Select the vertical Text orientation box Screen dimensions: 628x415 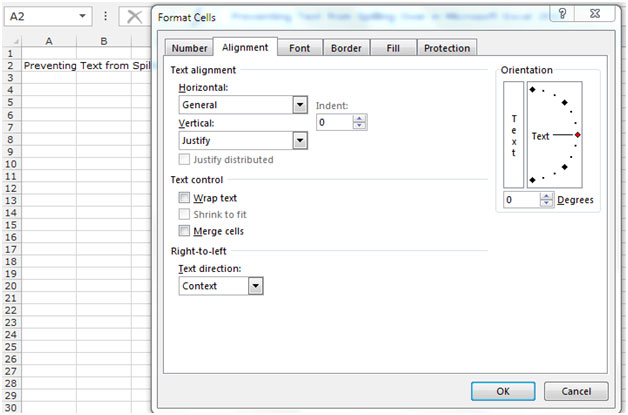[513, 135]
